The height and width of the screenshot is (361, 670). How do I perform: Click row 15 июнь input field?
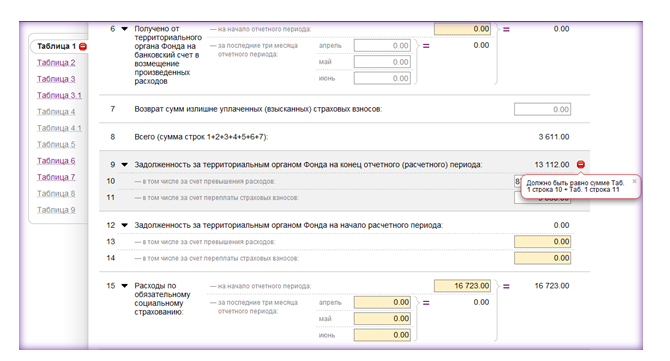[x=382, y=335]
